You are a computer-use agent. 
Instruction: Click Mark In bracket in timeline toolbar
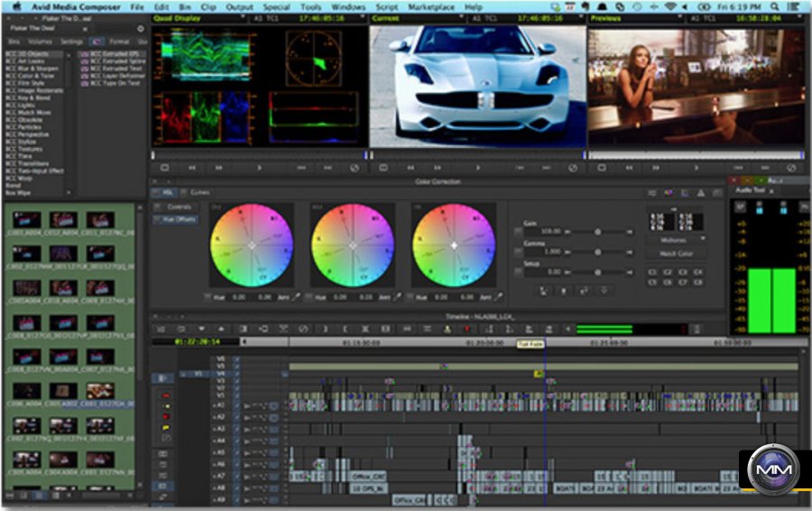click(325, 330)
